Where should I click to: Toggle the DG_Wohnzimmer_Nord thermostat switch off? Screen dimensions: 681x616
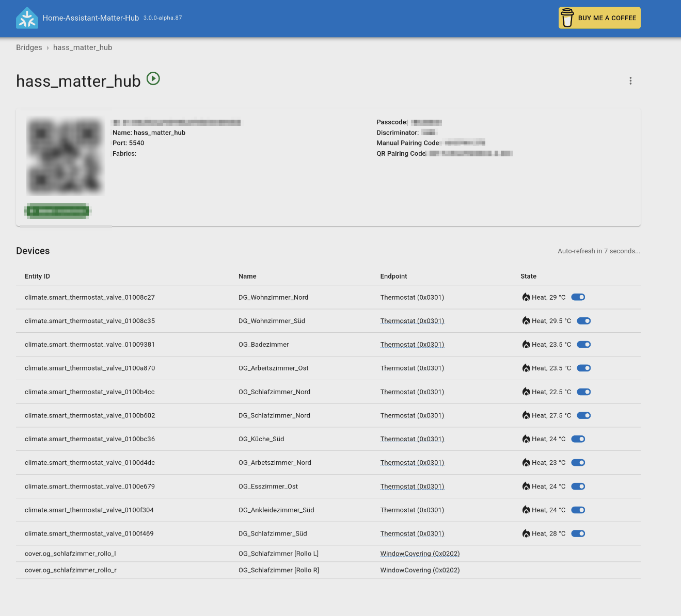[578, 297]
